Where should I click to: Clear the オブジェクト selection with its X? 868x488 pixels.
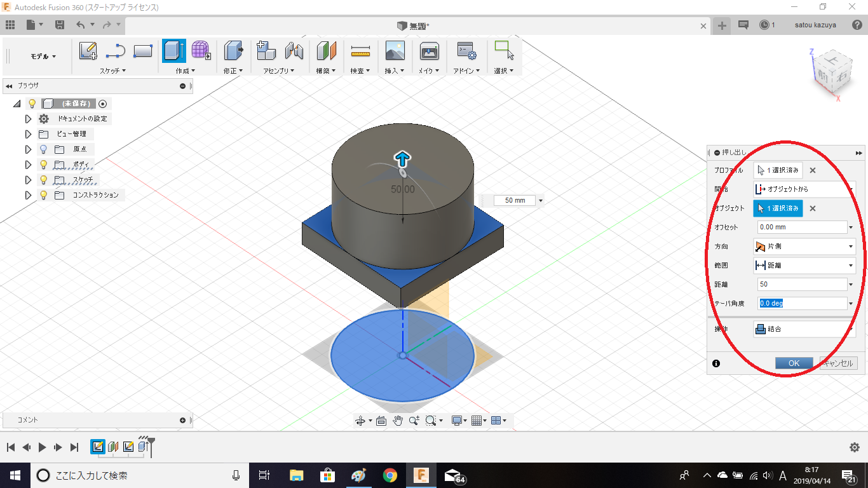(813, 208)
